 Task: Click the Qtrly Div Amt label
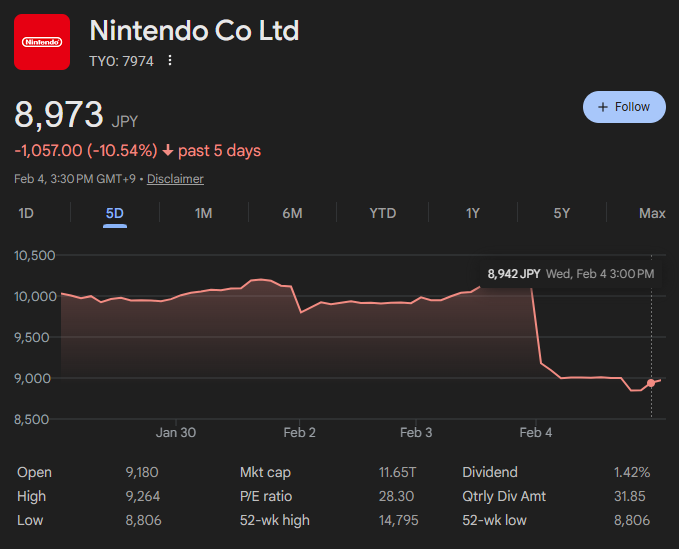(x=504, y=496)
